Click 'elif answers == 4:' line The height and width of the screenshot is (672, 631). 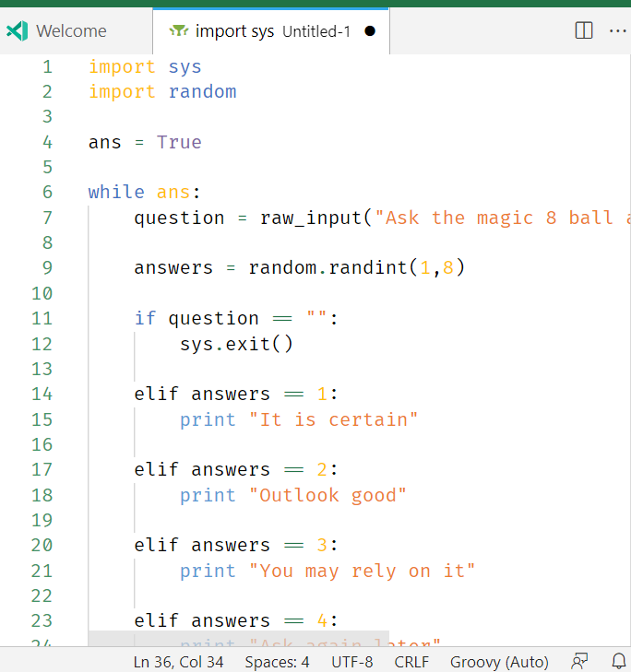236,620
